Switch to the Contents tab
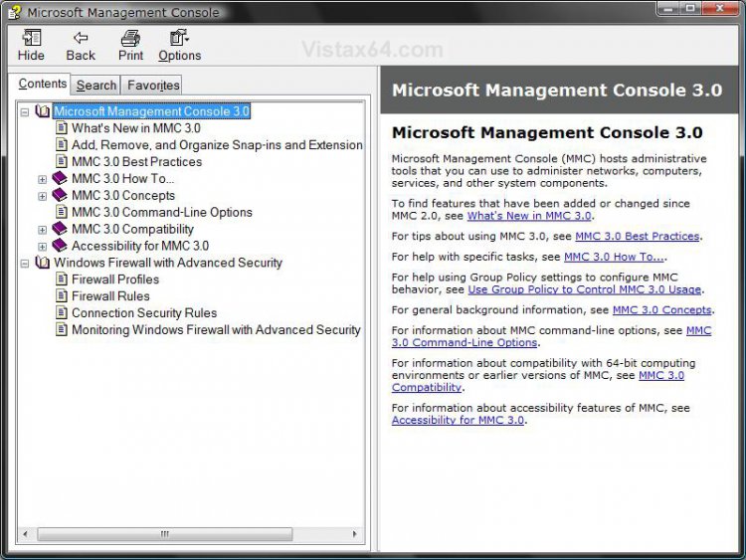 click(x=42, y=84)
